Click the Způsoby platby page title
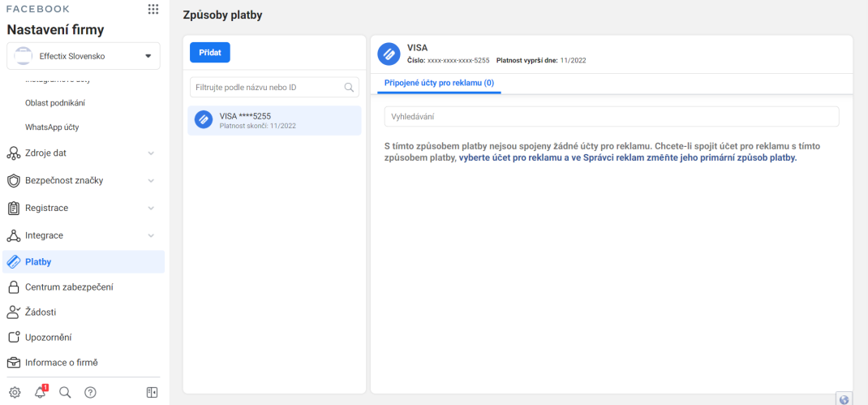 pyautogui.click(x=222, y=15)
